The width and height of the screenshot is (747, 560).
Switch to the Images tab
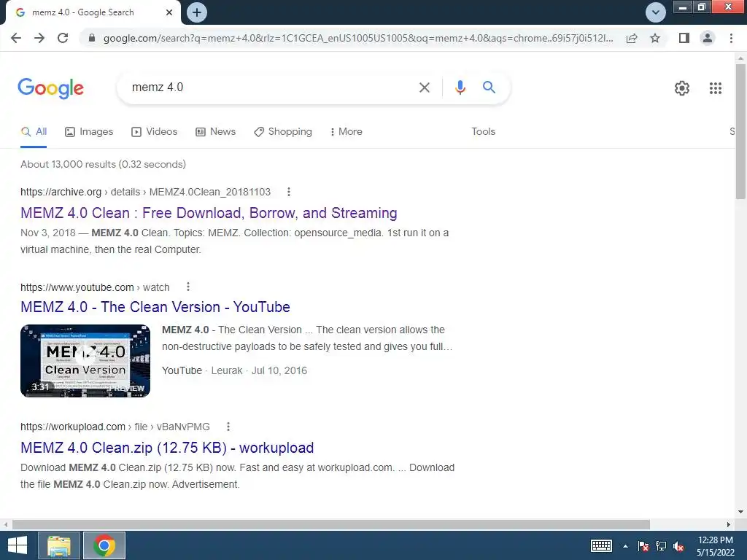(89, 132)
